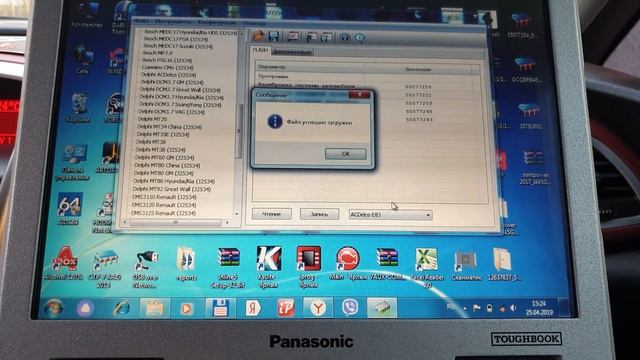Open AIDA64 desktop shortcut
The height and width of the screenshot is (360, 640).
(x=69, y=209)
